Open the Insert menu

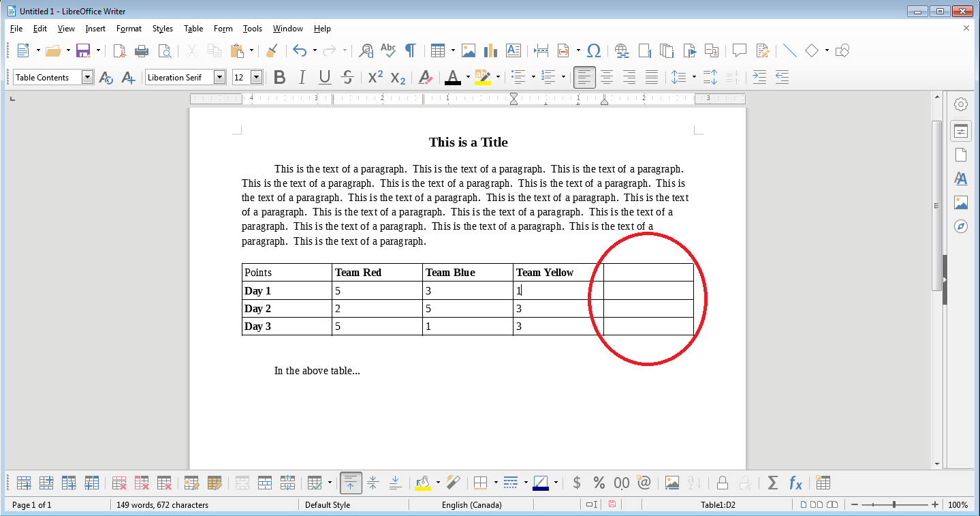pos(95,28)
